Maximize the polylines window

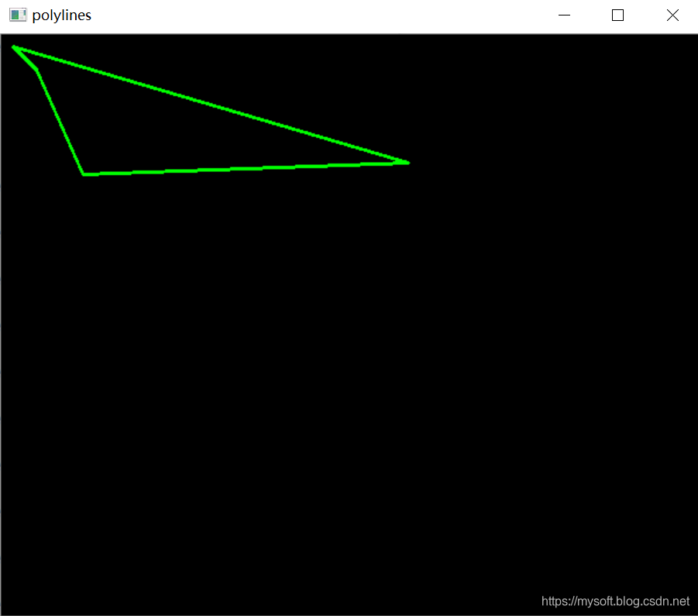617,15
